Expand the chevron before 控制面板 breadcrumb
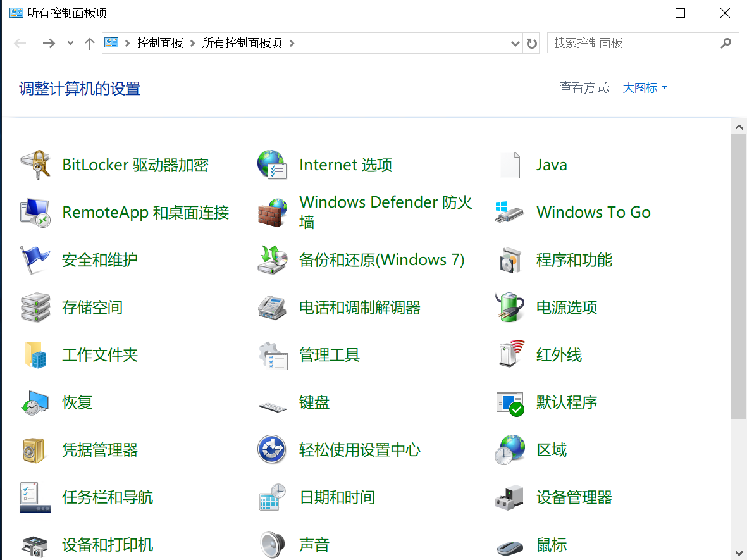 (127, 44)
